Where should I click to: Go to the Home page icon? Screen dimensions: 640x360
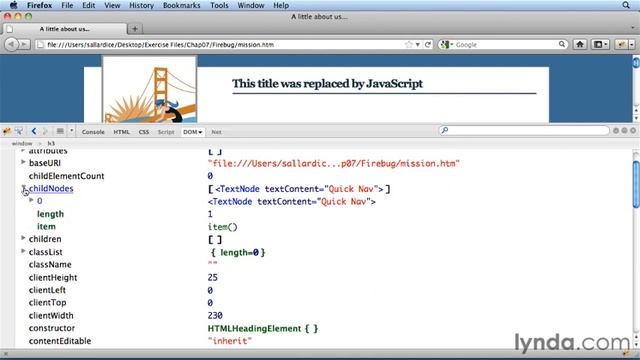[x=580, y=44]
